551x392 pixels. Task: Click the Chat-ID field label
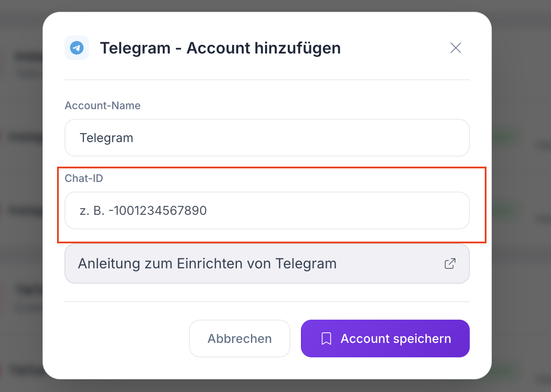(x=84, y=178)
